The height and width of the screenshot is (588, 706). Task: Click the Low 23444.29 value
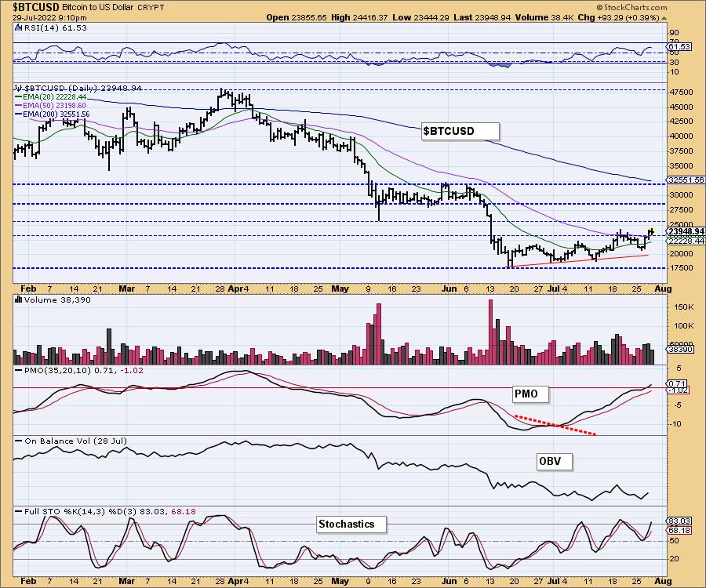pos(420,17)
